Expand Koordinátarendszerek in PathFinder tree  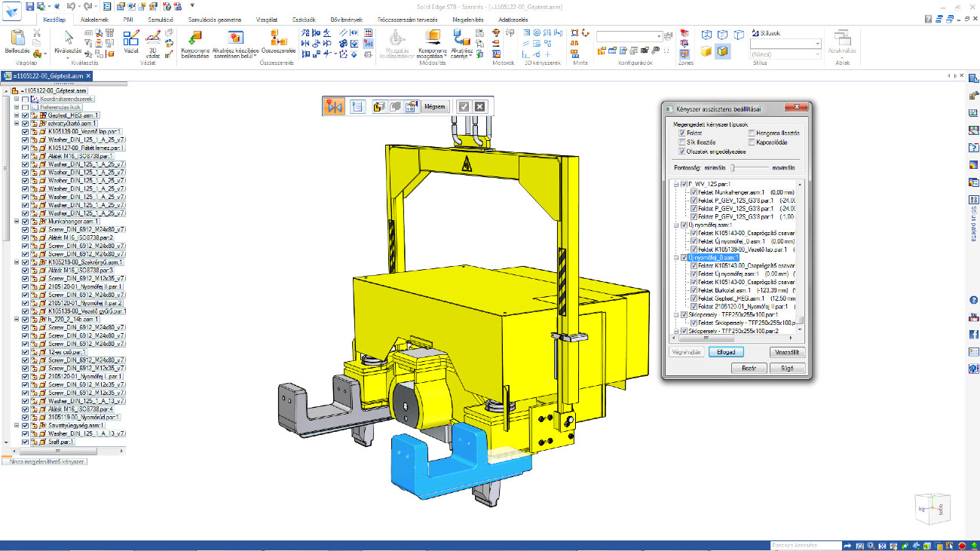(x=17, y=99)
